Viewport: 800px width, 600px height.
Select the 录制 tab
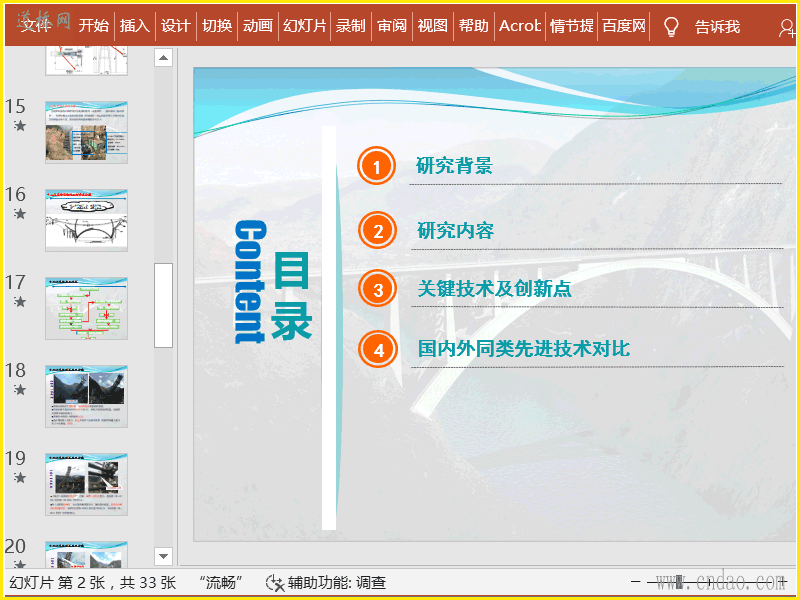(351, 26)
